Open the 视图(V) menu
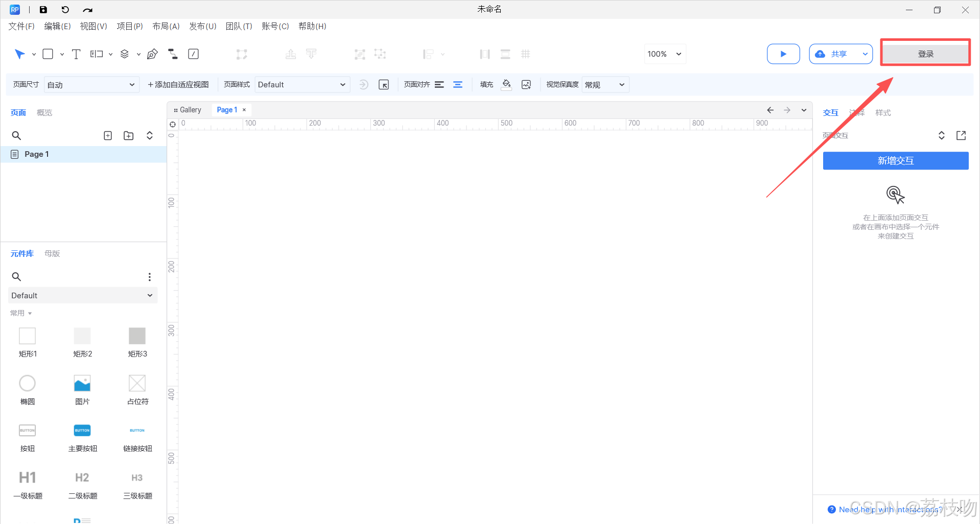 click(x=94, y=26)
